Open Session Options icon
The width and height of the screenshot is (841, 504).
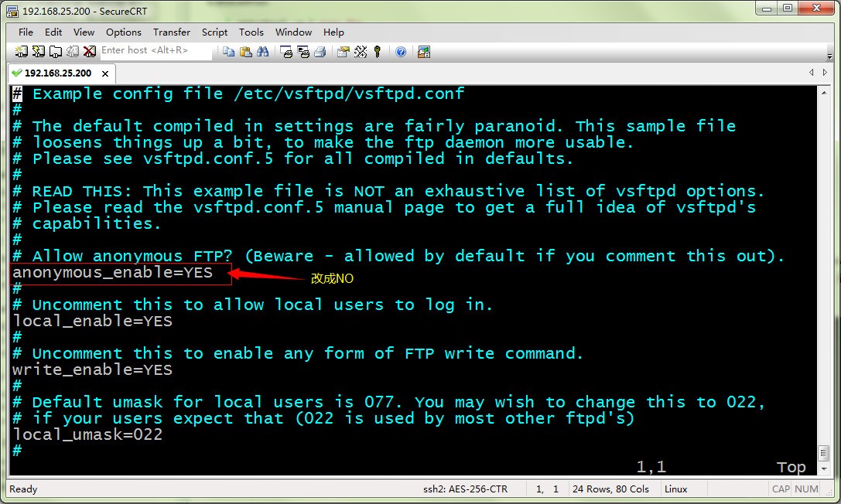point(344,52)
